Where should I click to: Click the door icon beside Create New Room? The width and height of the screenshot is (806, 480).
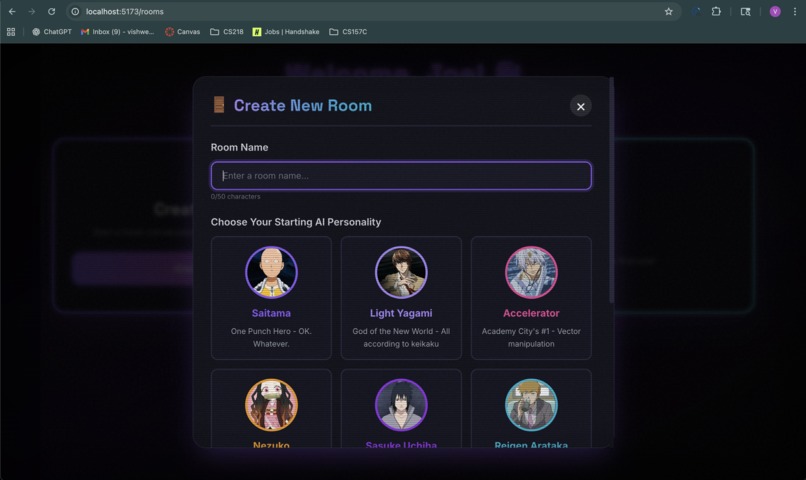219,104
